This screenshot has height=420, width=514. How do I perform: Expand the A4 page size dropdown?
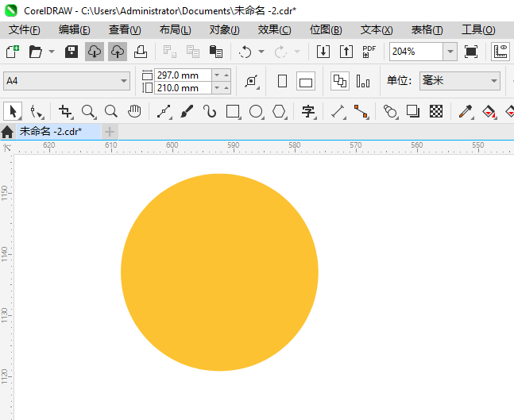[x=124, y=81]
